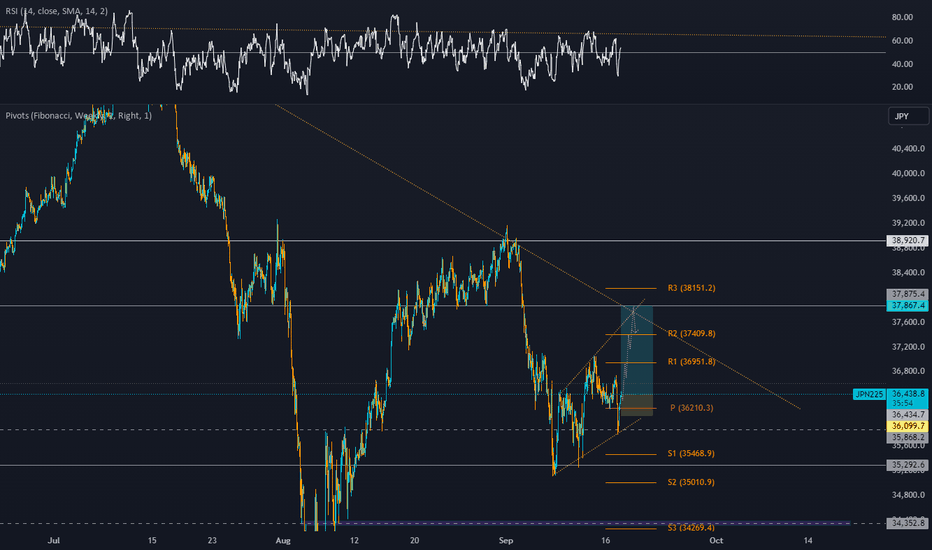932x550 pixels.
Task: Click the 23 date on time axis
Action: coord(212,540)
